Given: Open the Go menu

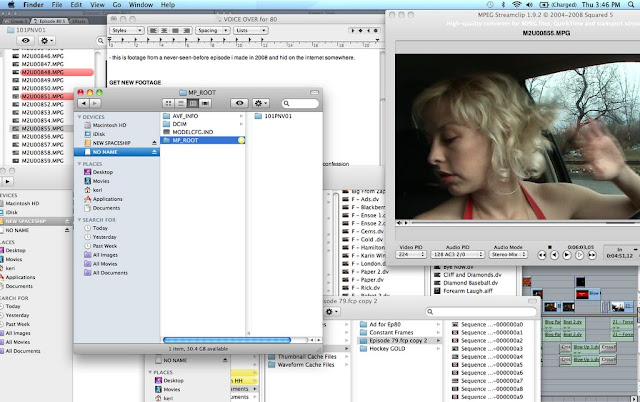Looking at the screenshot, I should (117, 5).
